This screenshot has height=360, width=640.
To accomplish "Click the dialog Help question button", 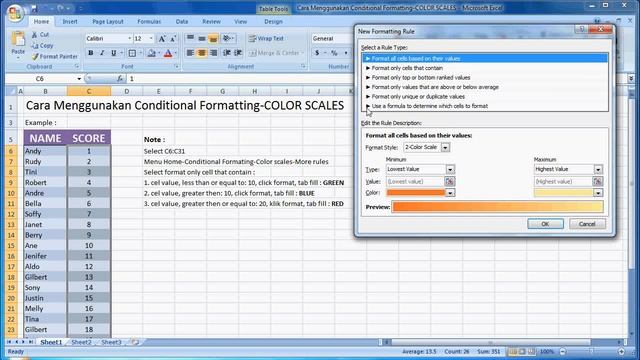I will (581, 29).
